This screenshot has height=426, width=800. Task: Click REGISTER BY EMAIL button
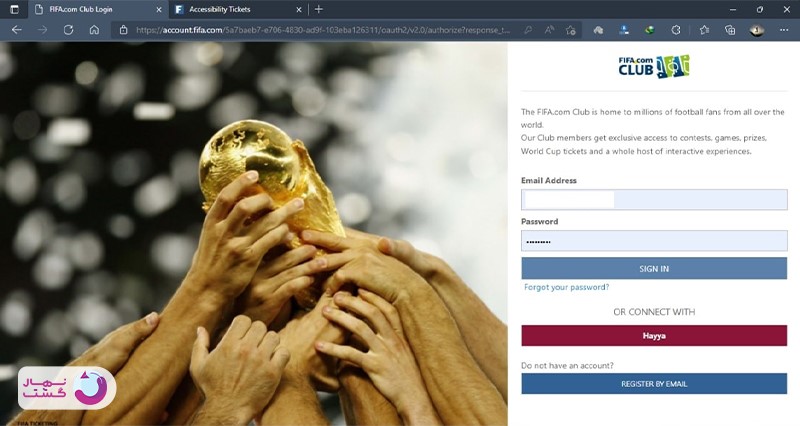(654, 384)
